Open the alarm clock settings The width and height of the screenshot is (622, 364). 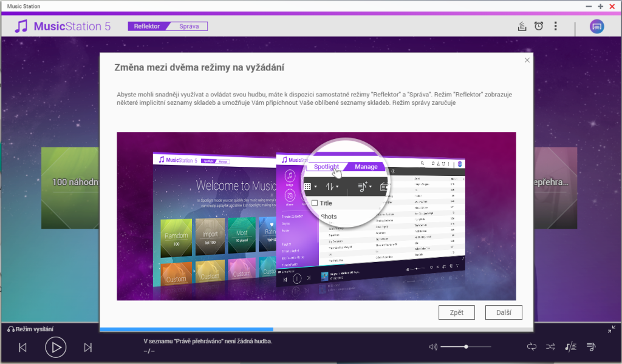click(539, 26)
